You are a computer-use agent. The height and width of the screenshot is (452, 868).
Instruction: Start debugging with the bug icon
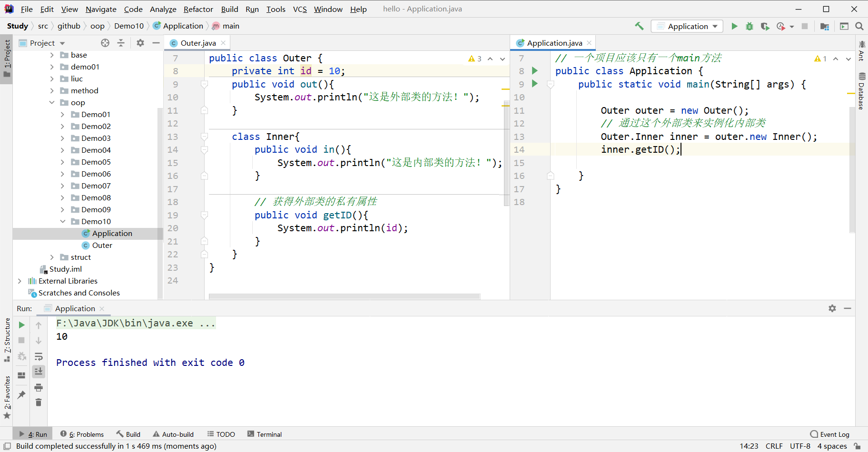pyautogui.click(x=750, y=26)
